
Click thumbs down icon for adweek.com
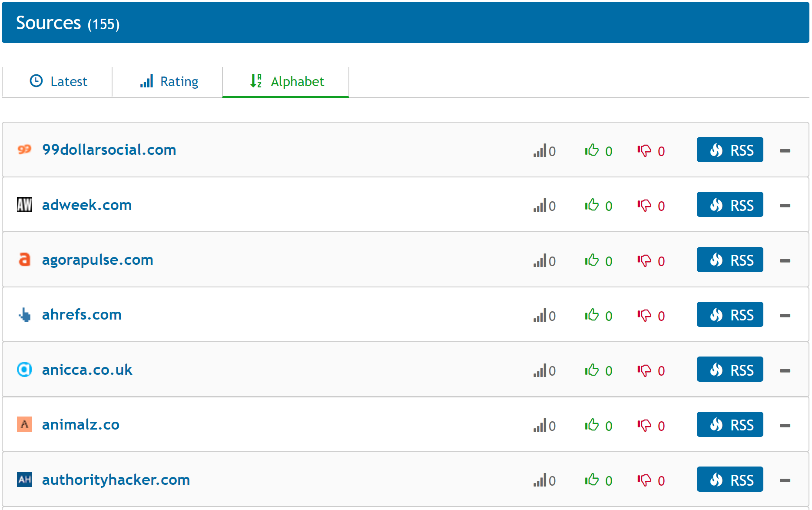[644, 205]
